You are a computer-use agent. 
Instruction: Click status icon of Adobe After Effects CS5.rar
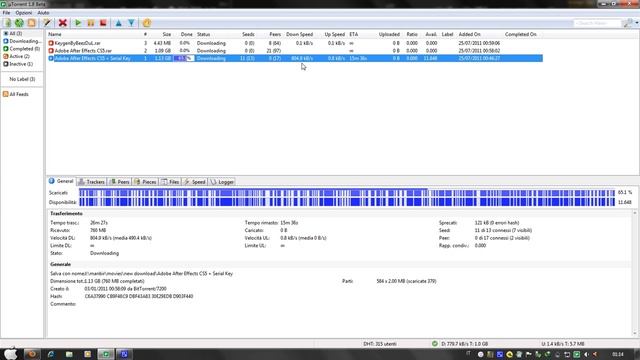tap(51, 51)
